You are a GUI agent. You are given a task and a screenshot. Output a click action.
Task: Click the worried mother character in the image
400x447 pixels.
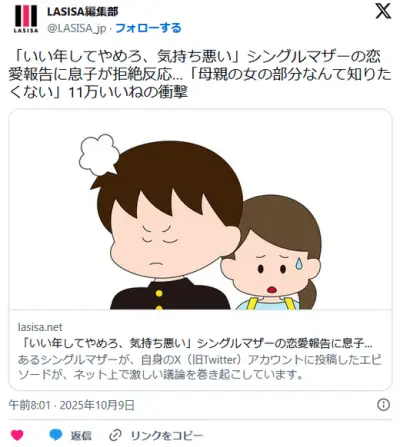[x=272, y=253]
